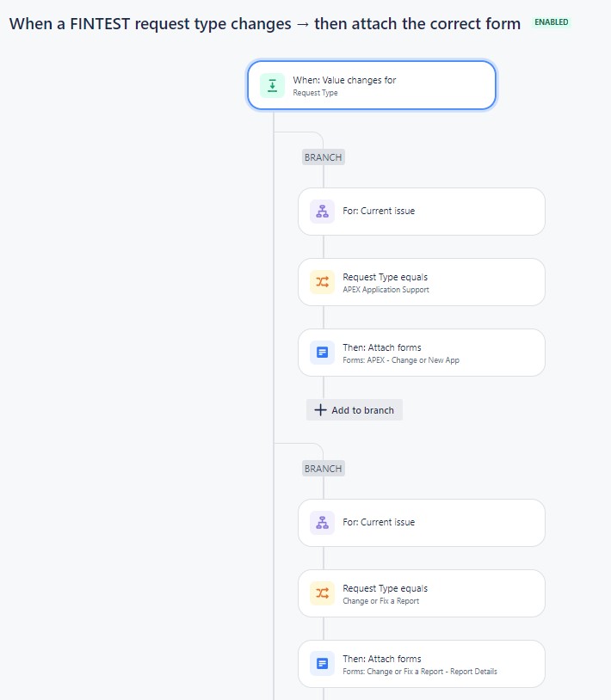The width and height of the screenshot is (611, 700).
Task: Open the Attach Report Details forms action
Action: click(x=421, y=663)
